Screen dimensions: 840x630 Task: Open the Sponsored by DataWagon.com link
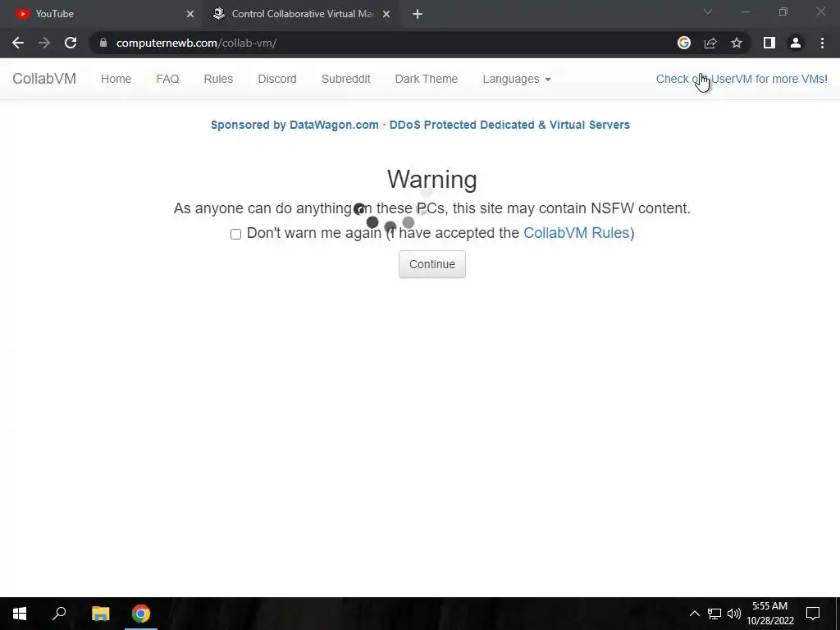420,125
